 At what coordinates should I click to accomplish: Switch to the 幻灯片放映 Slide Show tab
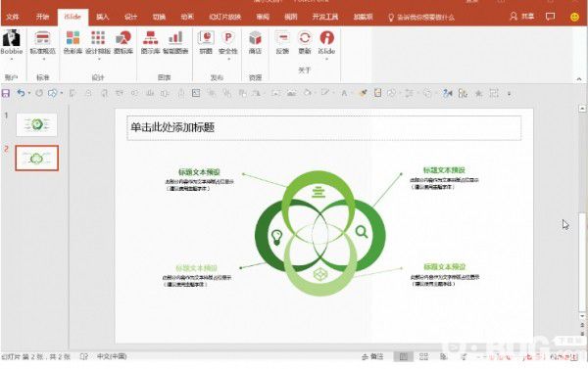[x=225, y=17]
